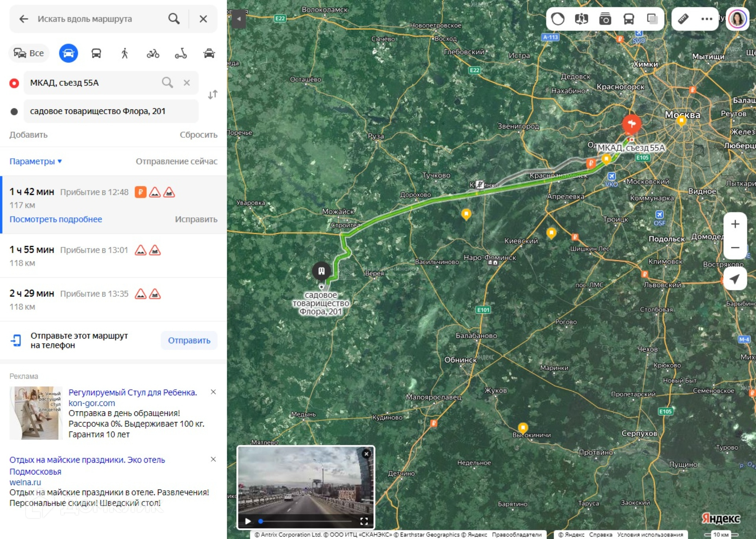Close the welna.ru hotel advertisement
The height and width of the screenshot is (539, 756).
[x=213, y=459]
